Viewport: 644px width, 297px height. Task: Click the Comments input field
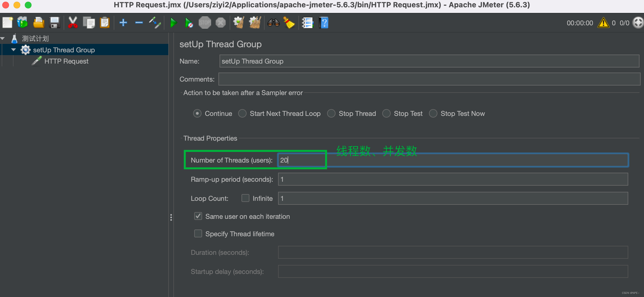click(x=429, y=79)
